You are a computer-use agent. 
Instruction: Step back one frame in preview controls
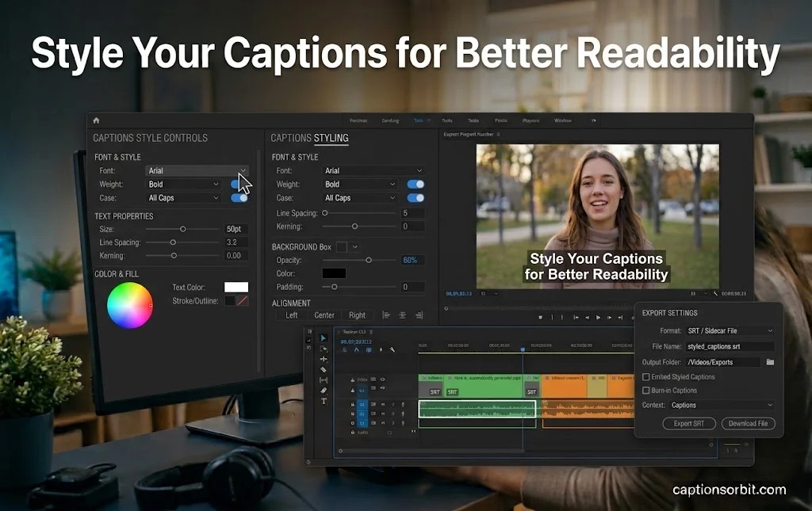(x=588, y=317)
